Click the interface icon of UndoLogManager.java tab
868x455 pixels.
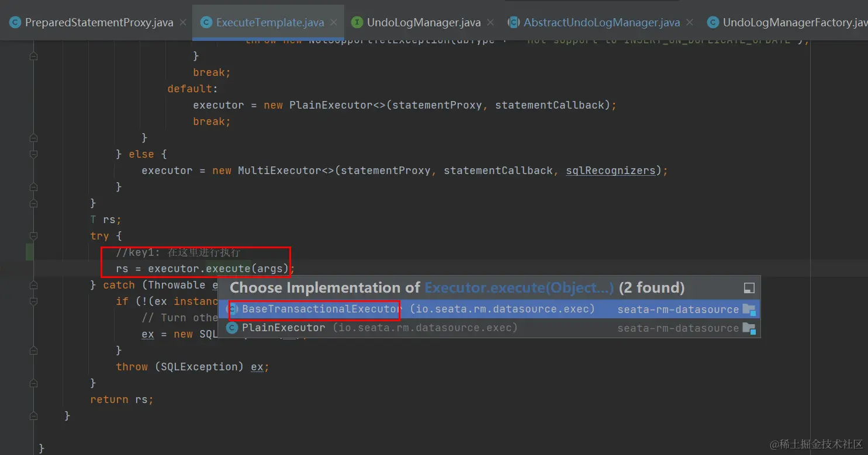click(x=357, y=23)
